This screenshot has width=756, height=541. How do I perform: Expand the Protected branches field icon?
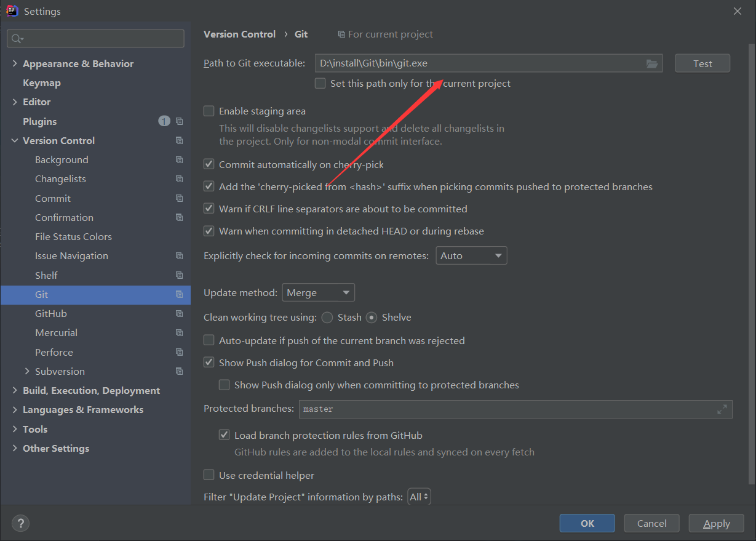(722, 409)
